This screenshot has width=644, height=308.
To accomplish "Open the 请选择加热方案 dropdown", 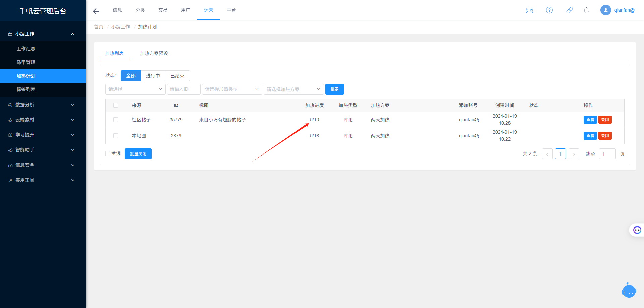I will 294,89.
